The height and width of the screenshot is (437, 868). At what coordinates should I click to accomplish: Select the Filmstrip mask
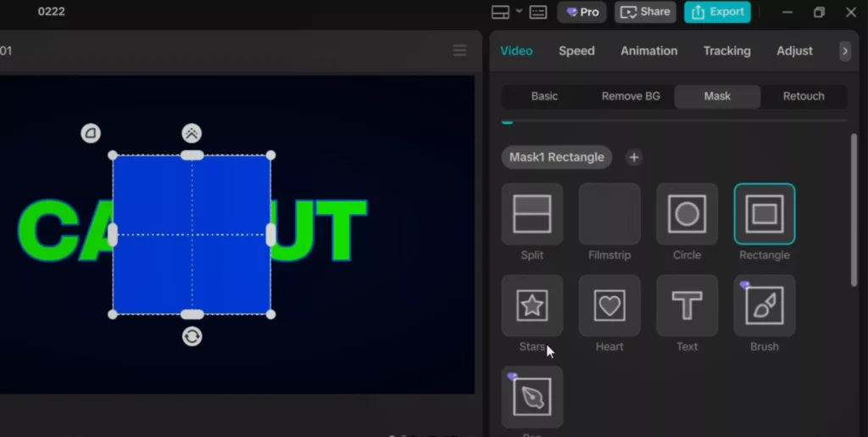click(x=609, y=214)
